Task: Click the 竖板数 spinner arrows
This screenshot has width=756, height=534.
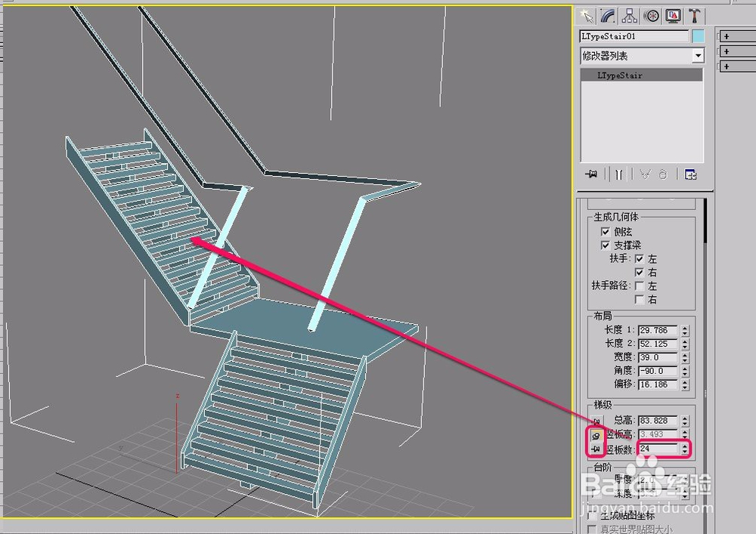Action: tap(685, 449)
